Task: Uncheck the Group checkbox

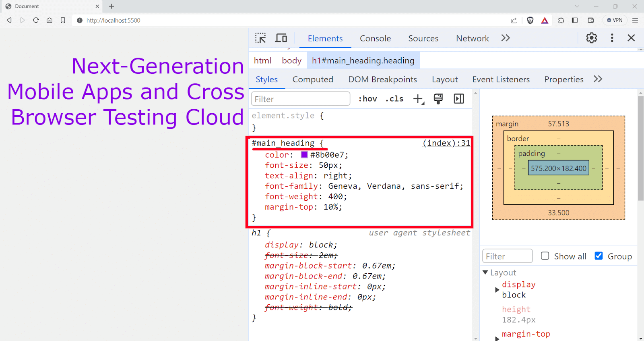Action: coord(599,256)
